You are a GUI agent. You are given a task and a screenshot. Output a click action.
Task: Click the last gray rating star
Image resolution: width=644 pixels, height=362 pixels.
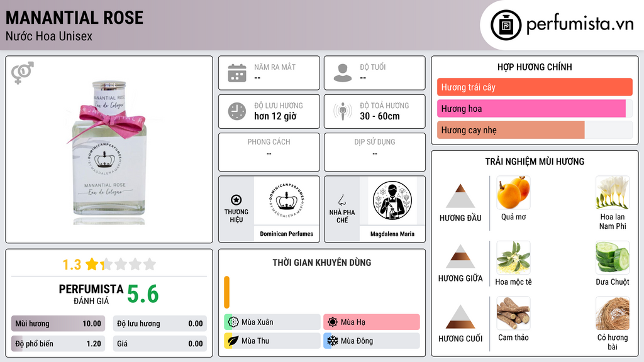(x=150, y=264)
